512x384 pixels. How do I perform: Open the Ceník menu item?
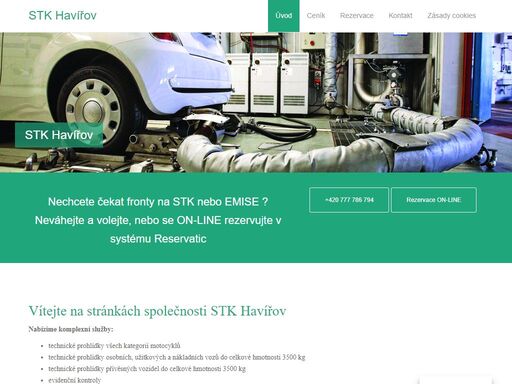tap(316, 16)
